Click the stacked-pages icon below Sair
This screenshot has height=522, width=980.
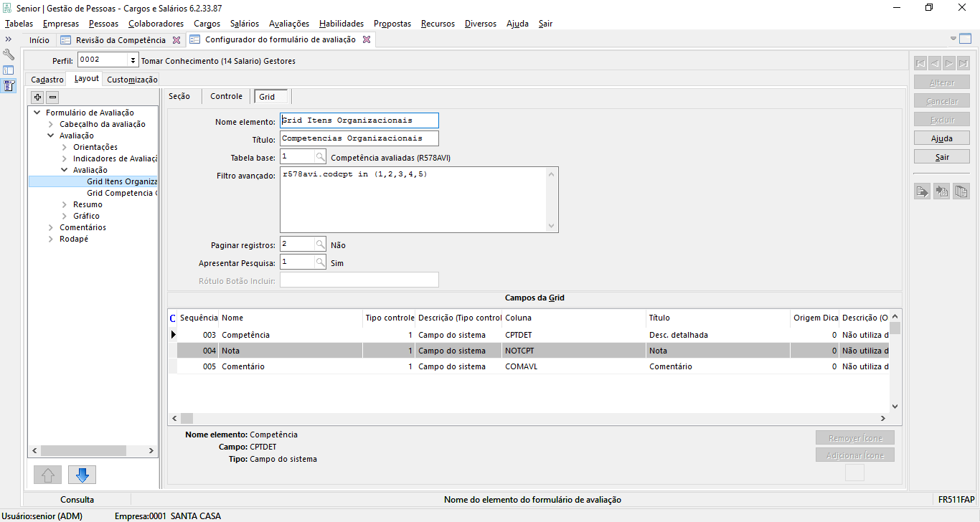(x=961, y=191)
